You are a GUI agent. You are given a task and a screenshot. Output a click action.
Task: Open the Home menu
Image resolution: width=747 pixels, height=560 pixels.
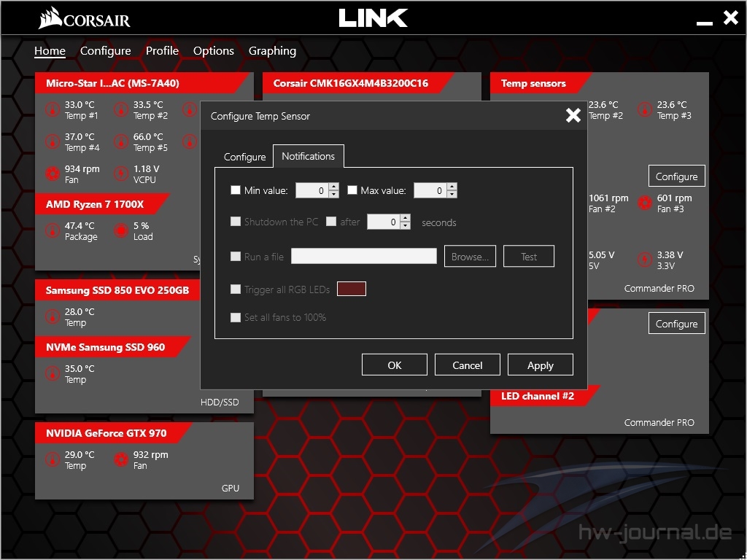[x=50, y=51]
